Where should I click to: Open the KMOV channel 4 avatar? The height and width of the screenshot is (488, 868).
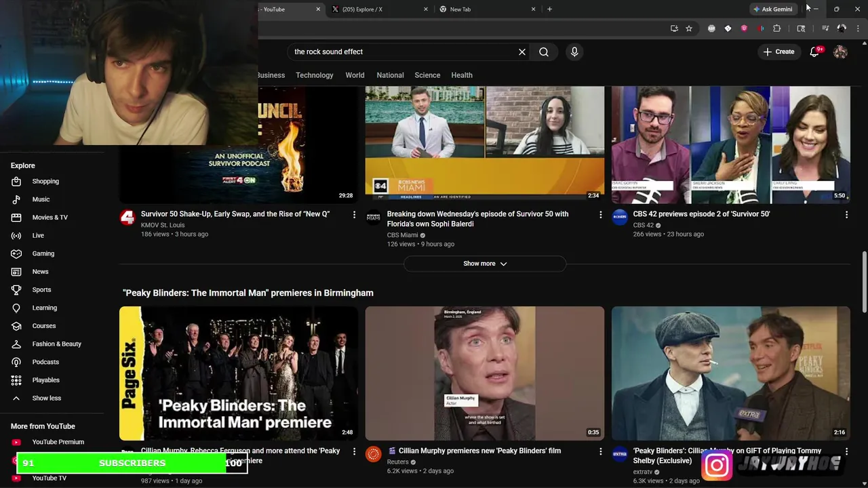tap(127, 218)
